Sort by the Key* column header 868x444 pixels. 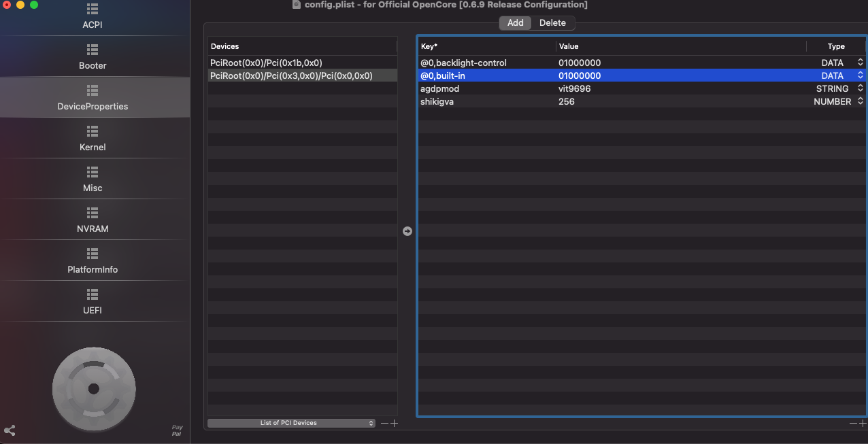[486, 46]
